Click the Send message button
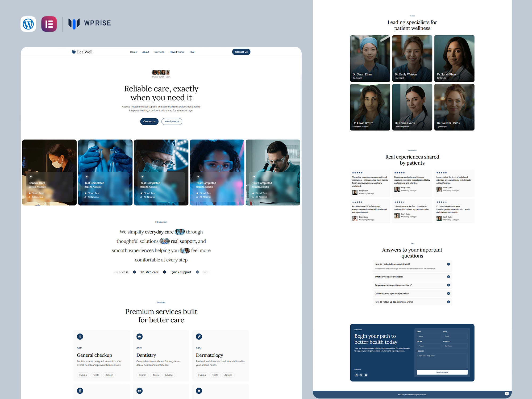 [x=442, y=372]
